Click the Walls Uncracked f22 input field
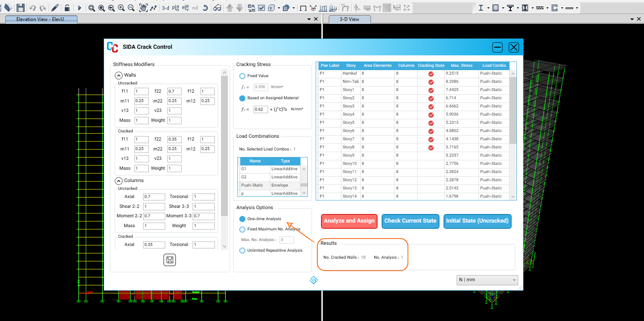Screen dimensions: 644x321 coord(174,91)
